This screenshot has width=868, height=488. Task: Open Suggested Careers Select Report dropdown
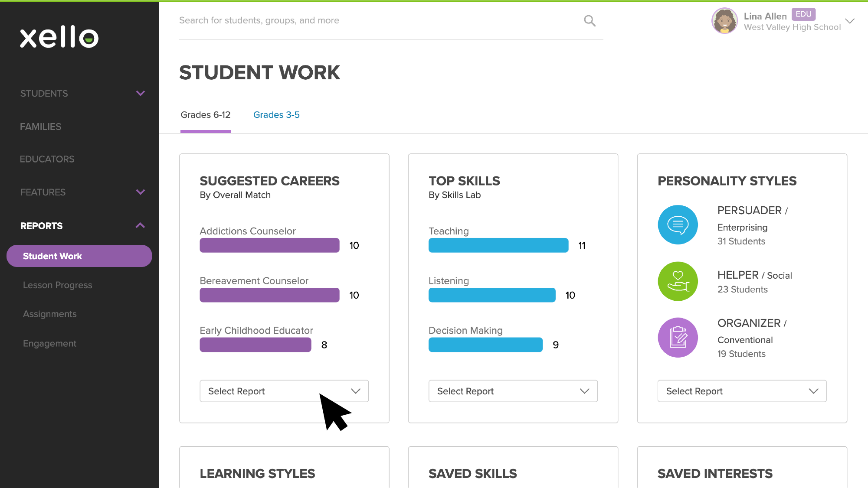click(x=284, y=391)
